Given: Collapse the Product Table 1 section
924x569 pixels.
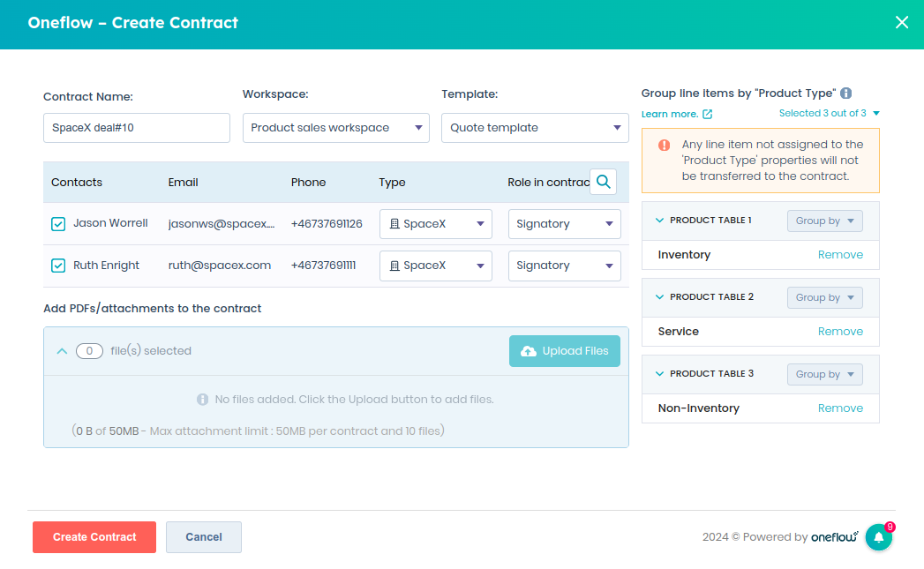Looking at the screenshot, I should click(659, 221).
